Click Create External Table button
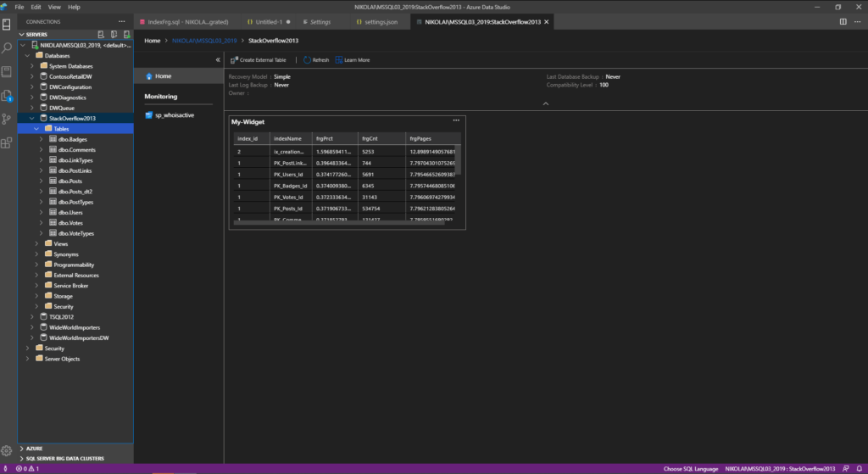 [x=259, y=60]
